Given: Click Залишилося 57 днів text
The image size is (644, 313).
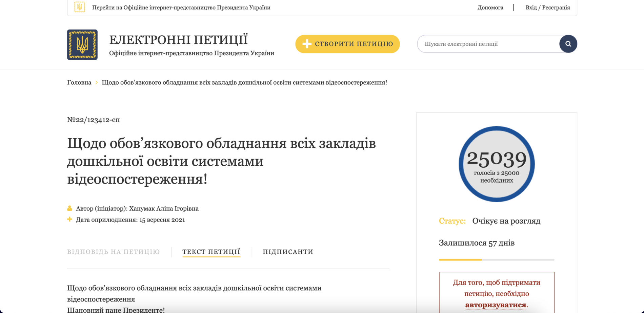Looking at the screenshot, I should pos(477,243).
